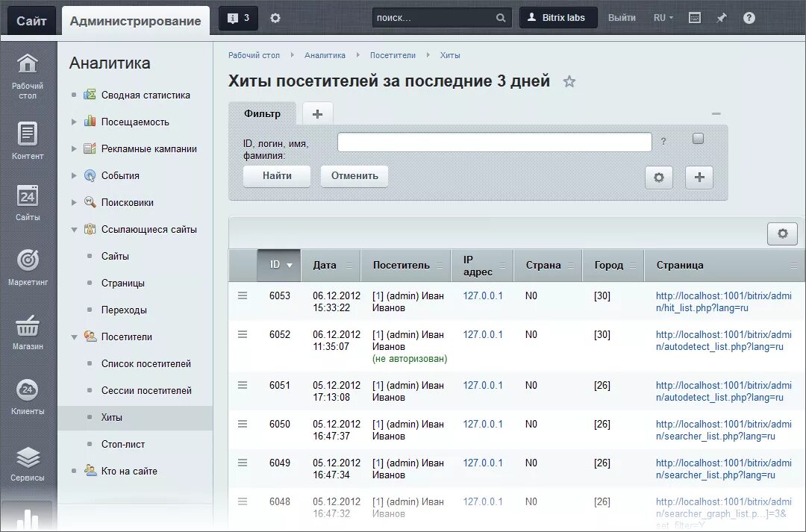Screen dimensions: 806x532
Task: Open filter settings gear button
Action: point(658,178)
